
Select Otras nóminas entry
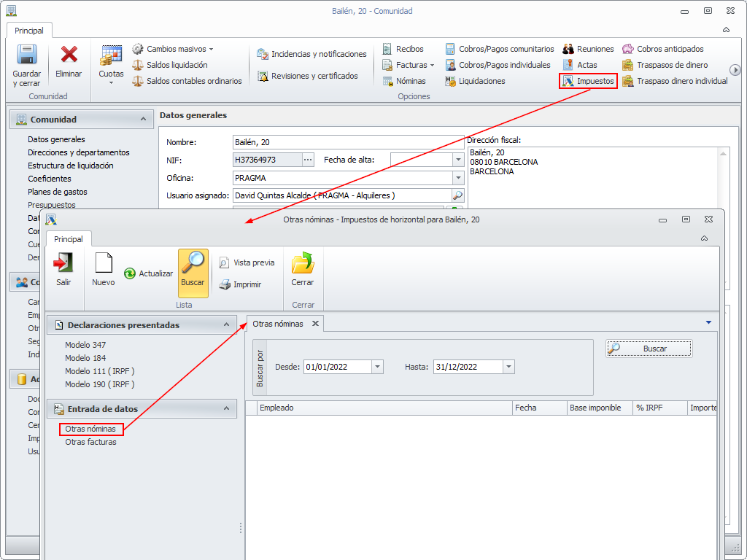coord(90,429)
